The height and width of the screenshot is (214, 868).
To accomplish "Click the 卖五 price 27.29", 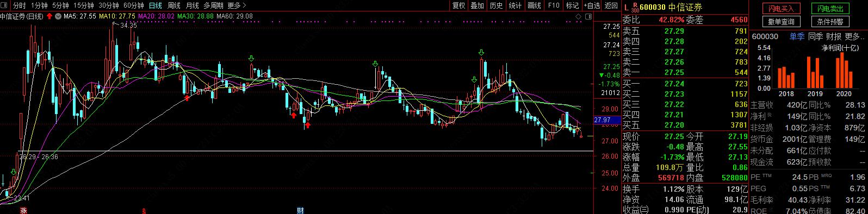I will tap(674, 31).
